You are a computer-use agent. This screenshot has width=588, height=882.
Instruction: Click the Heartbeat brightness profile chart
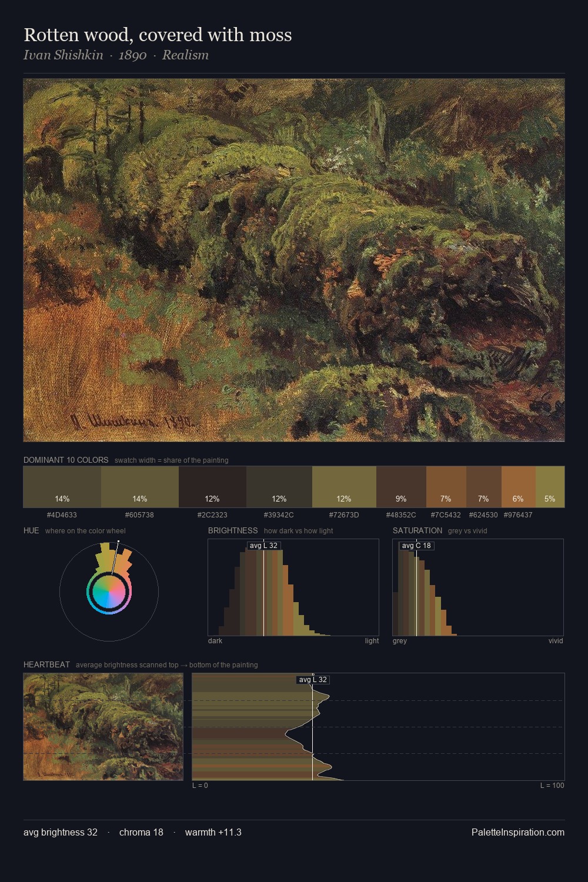point(378,727)
